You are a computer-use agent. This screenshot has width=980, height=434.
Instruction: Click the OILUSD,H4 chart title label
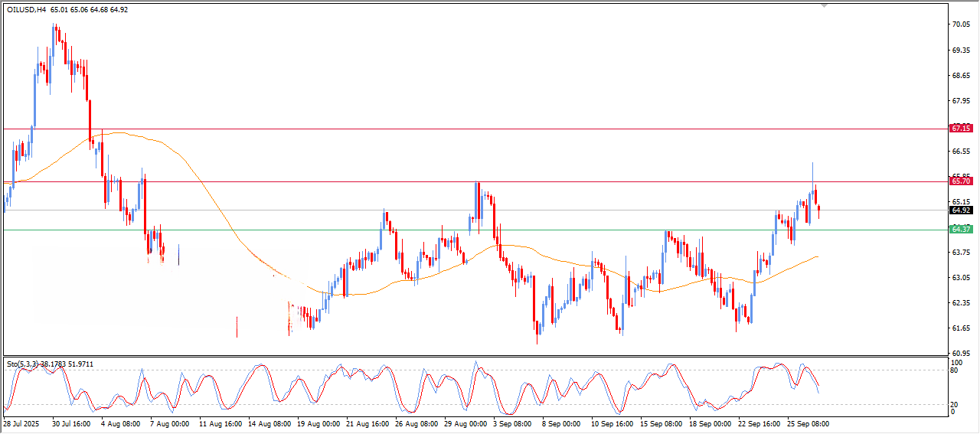pos(27,10)
